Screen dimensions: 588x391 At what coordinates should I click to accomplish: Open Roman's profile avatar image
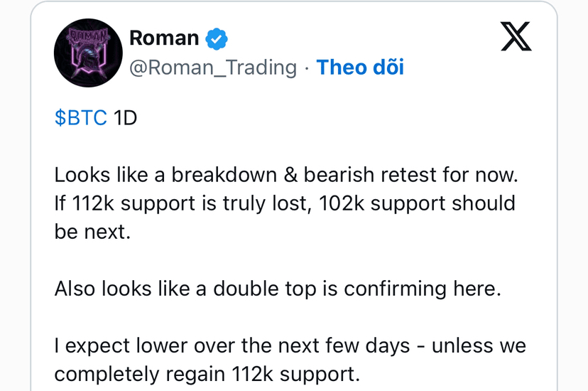(x=88, y=53)
